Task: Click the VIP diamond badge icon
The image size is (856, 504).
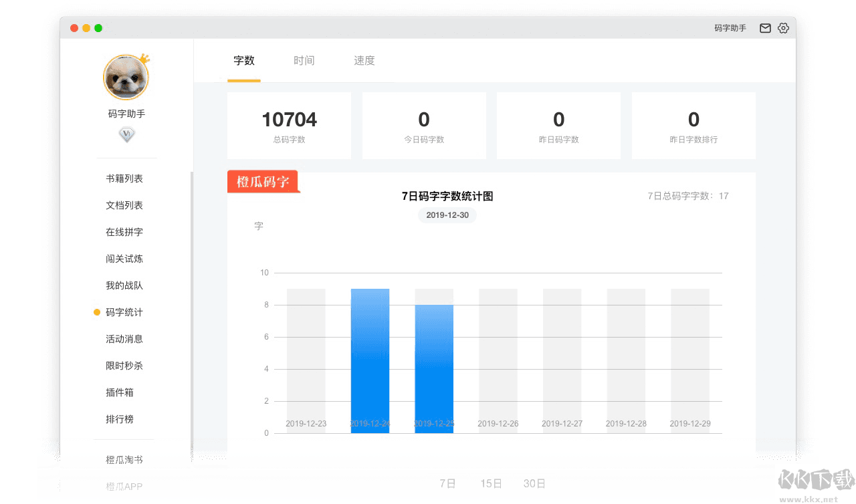Action: tap(126, 135)
